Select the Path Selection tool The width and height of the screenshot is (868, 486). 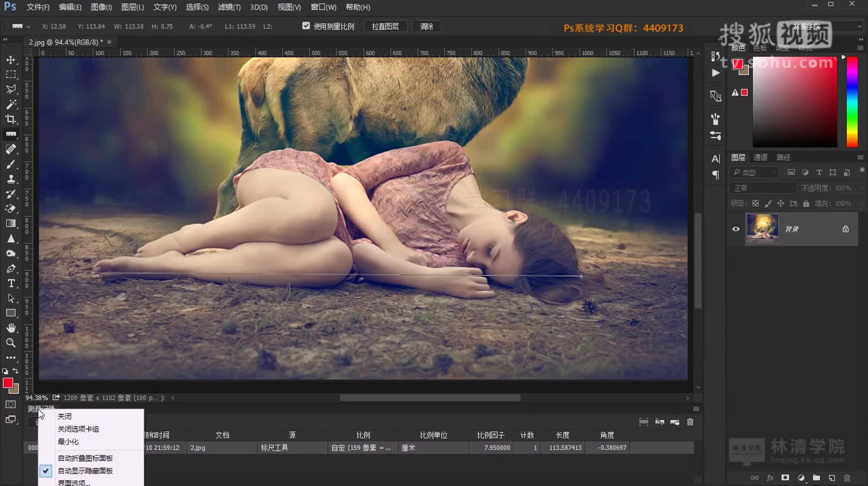(x=11, y=298)
